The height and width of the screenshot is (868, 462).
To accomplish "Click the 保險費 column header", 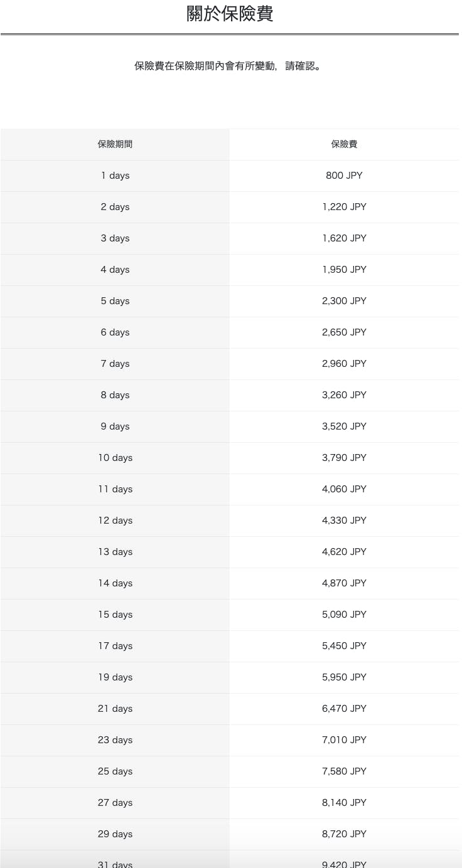I will point(344,144).
